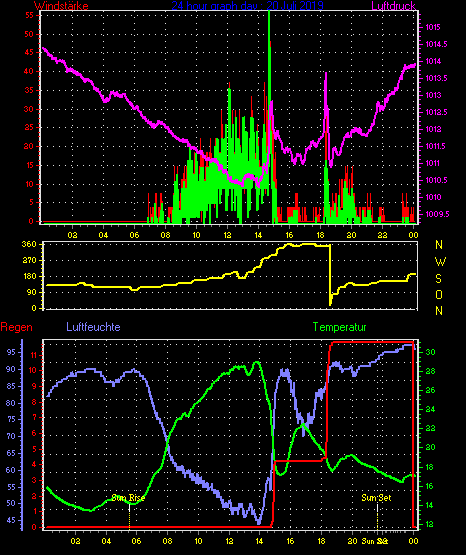Screen dimensions: 466x555
Task: Click the green 26 on the temperature axis
Action: click(x=430, y=390)
